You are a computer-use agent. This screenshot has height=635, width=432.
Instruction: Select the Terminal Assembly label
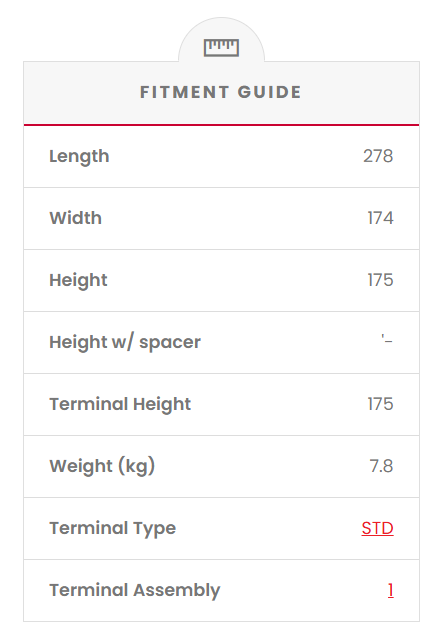point(135,590)
